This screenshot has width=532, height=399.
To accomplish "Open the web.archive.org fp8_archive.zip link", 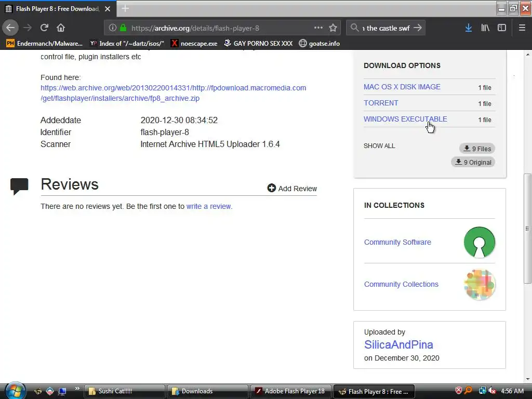I will 173,93.
